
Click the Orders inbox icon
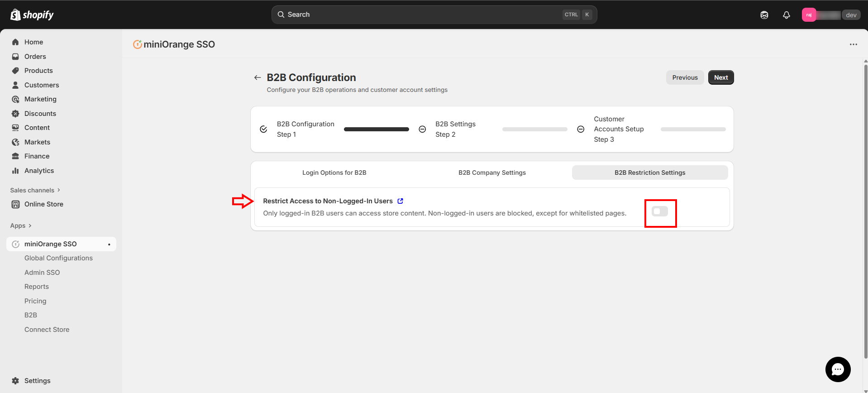(15, 57)
